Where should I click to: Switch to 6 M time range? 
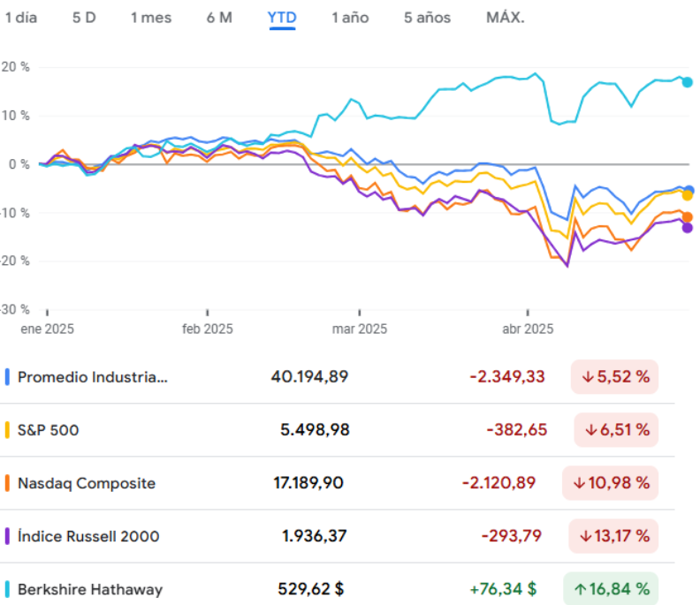click(219, 18)
